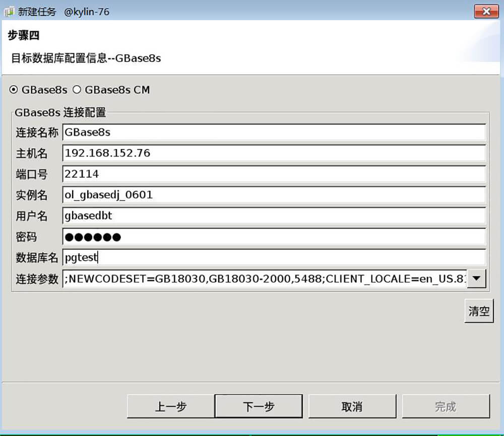Screen dimensions: 504x436
Task: Go back with the 上一步 button
Action: click(x=171, y=406)
